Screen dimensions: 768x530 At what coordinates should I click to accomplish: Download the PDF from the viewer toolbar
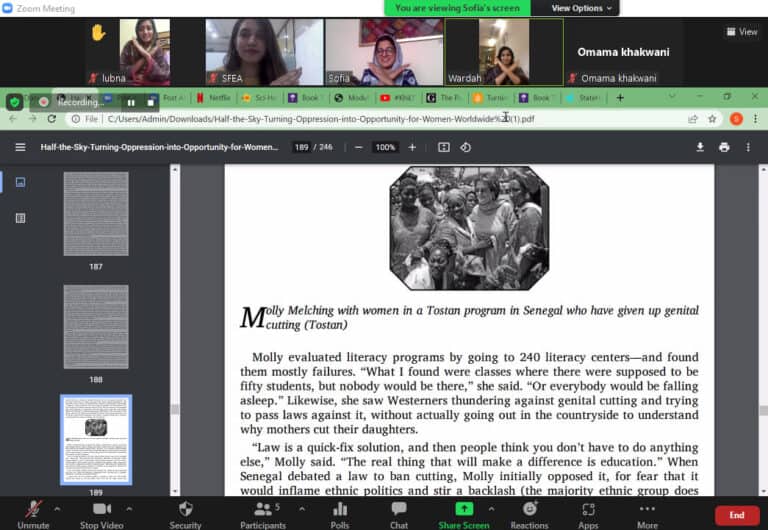[x=700, y=147]
